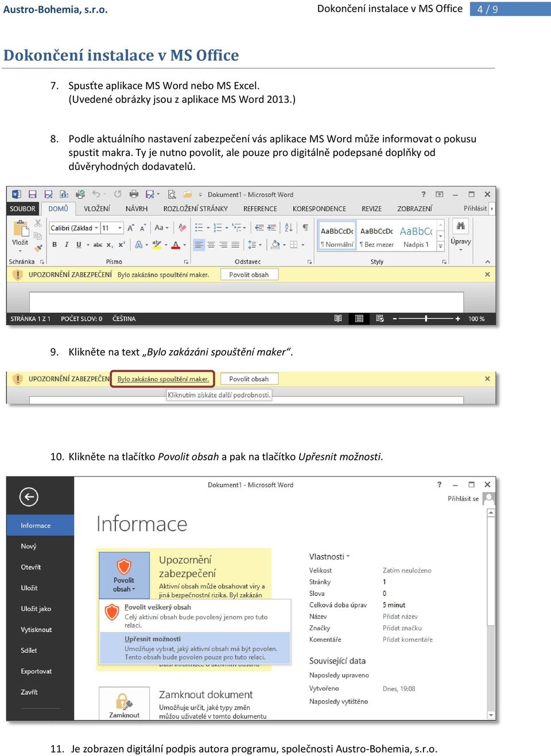Click the 100 % zoom level

click(x=476, y=319)
